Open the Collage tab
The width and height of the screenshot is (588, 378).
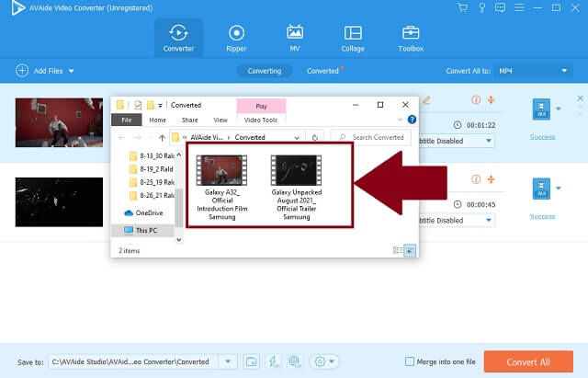(353, 38)
